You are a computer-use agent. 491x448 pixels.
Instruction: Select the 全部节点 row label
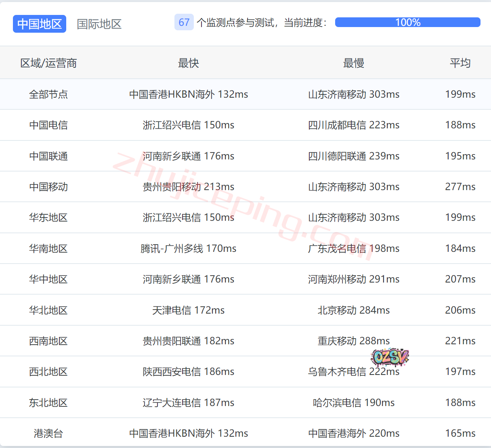click(x=48, y=94)
